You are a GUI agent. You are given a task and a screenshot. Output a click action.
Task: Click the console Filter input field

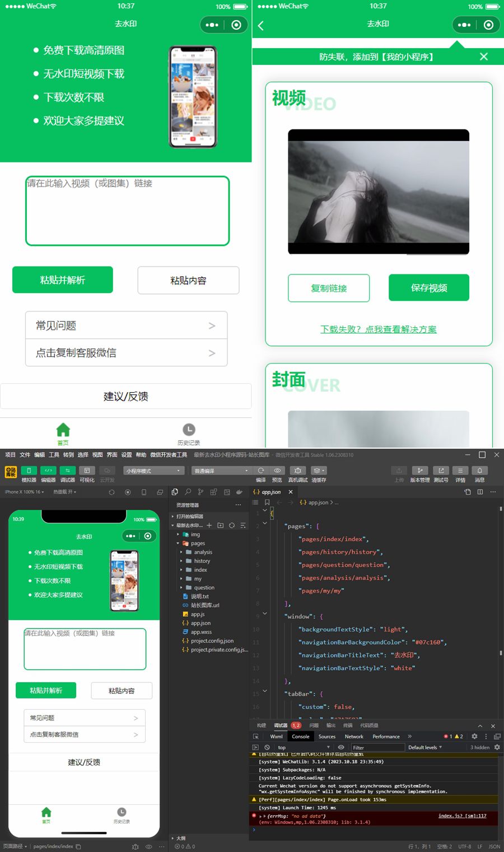(x=377, y=747)
